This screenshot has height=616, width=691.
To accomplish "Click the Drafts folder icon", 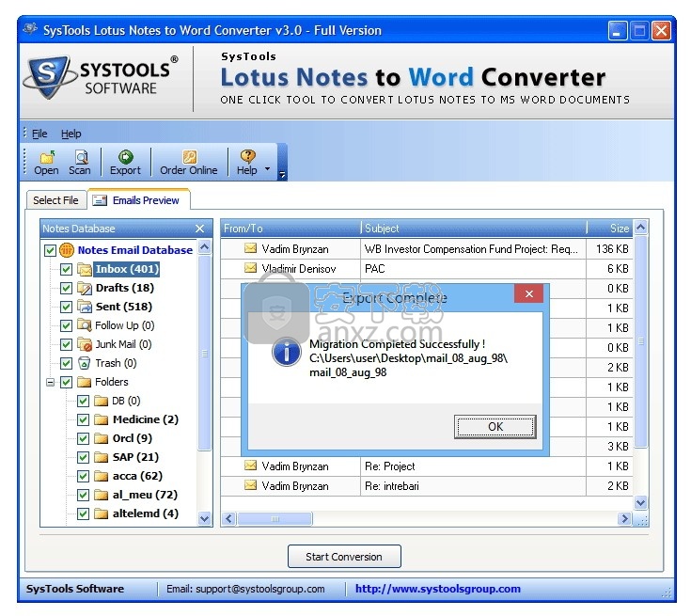I will (x=85, y=288).
